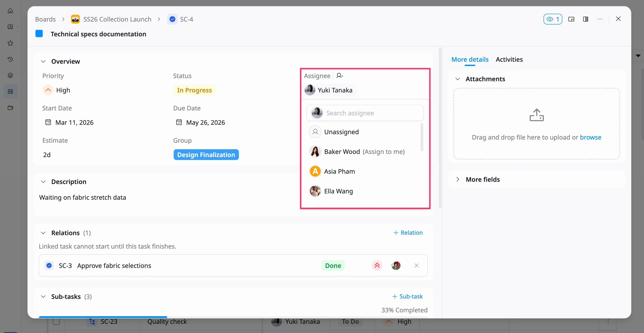The width and height of the screenshot is (644, 333).
Task: Open the Start Date calendar icon
Action: tap(48, 122)
